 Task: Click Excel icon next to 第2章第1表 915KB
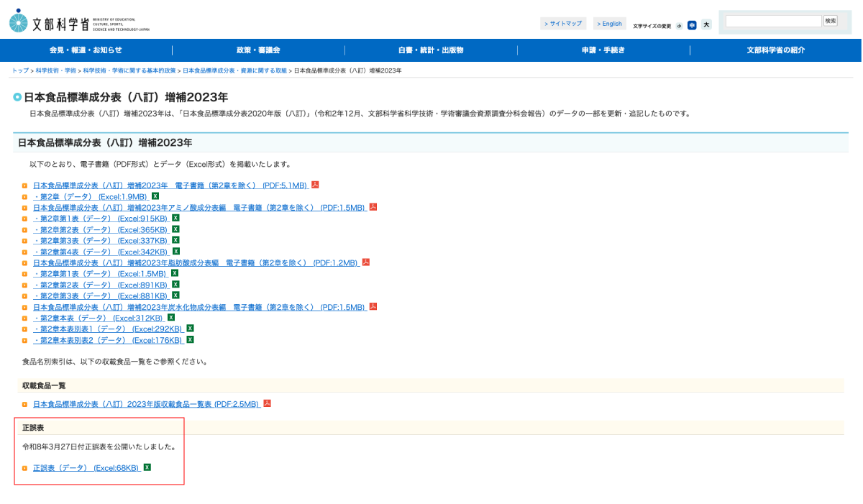coord(175,218)
